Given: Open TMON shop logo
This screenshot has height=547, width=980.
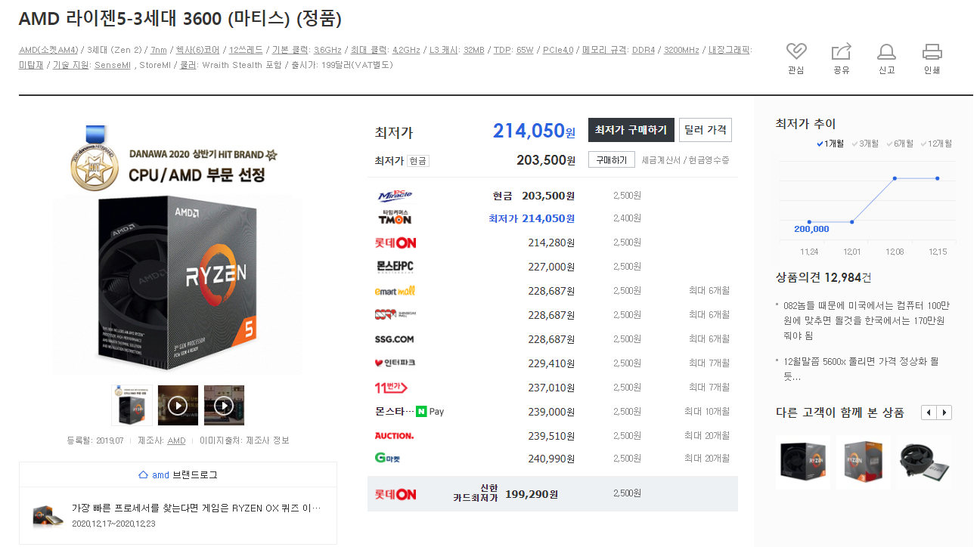Looking at the screenshot, I should click(395, 218).
